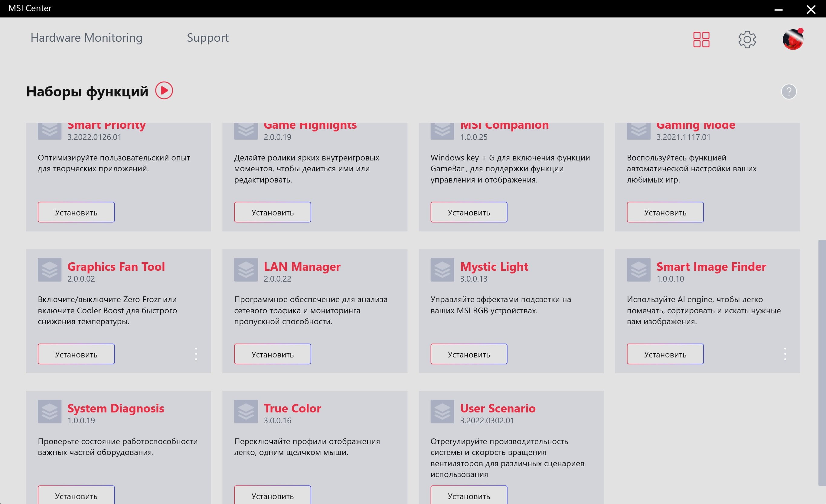This screenshot has height=504, width=826.
Task: Switch to the Support tab
Action: coord(207,37)
